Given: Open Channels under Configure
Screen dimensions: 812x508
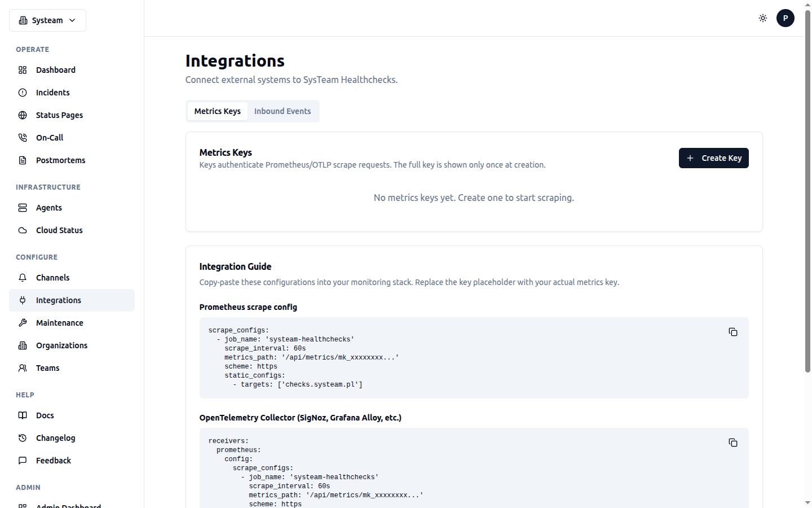Looking at the screenshot, I should 72,278.
